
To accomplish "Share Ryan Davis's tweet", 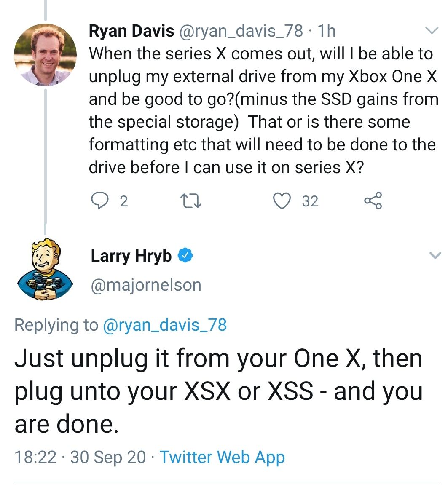I will 373,201.
